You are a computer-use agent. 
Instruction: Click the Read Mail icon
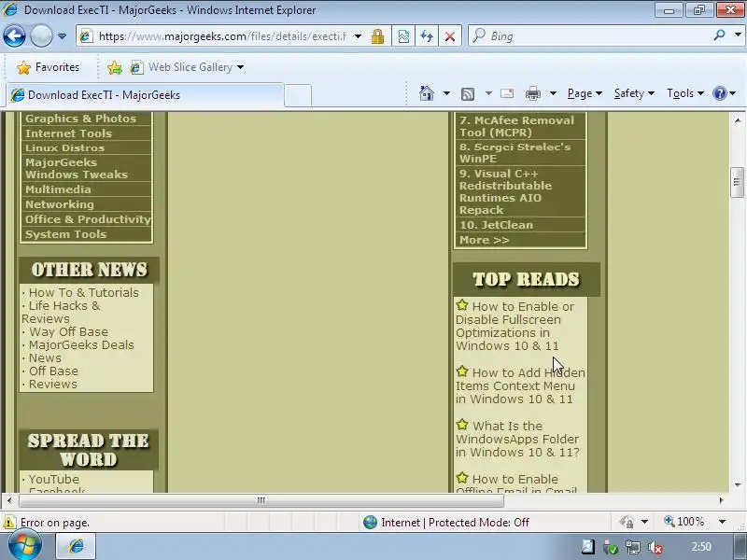click(x=507, y=93)
